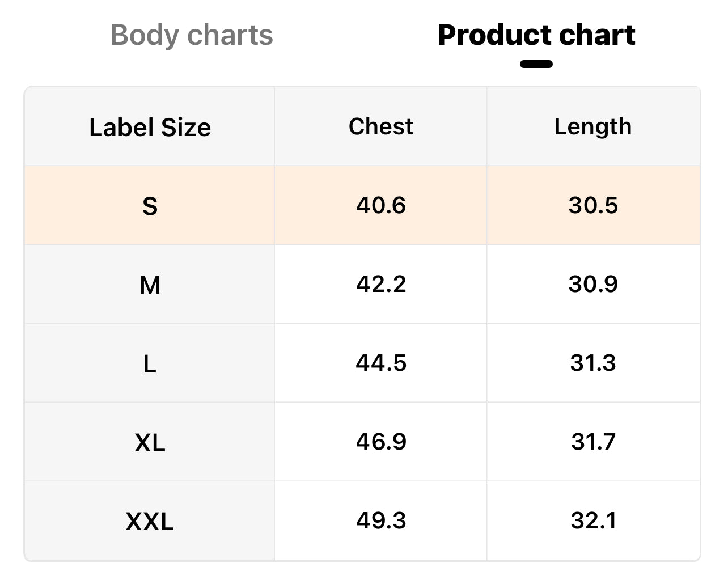Click the 32.1 length value for XXL
The image size is (728, 563).
point(593,520)
